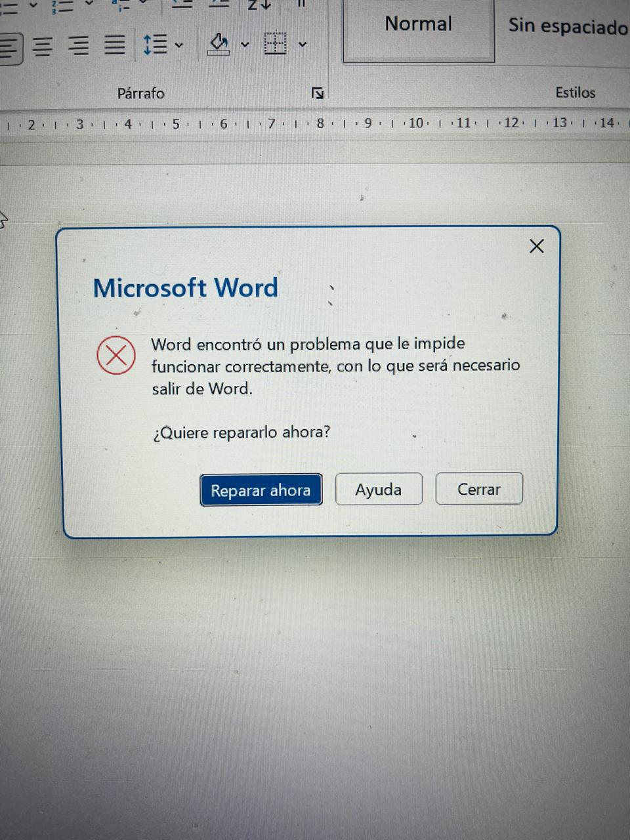
Task: Click the horizontal ruler at mark 8
Action: click(x=320, y=123)
